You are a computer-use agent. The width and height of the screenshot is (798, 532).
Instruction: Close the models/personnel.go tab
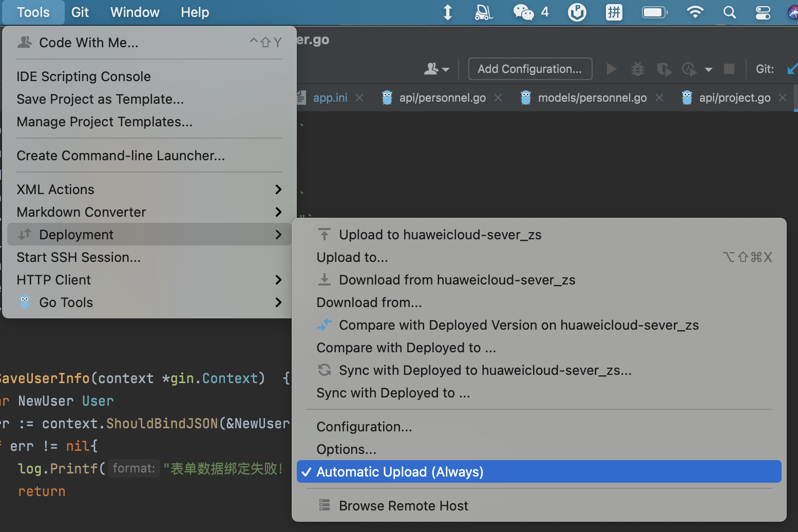tap(659, 98)
